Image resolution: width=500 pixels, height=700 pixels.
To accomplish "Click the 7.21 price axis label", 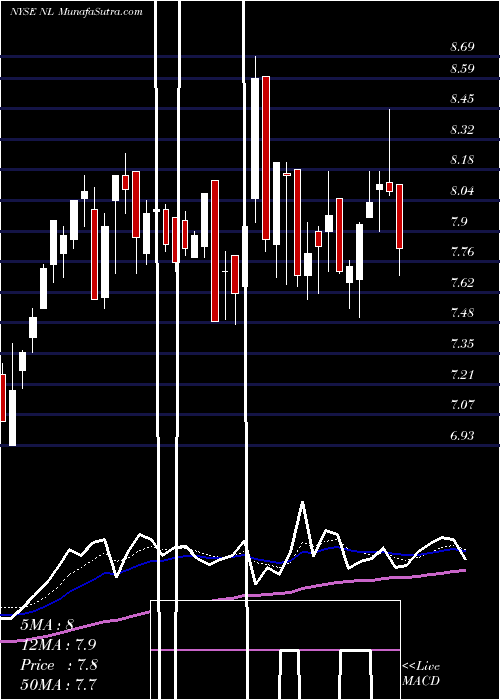I will click(462, 374).
